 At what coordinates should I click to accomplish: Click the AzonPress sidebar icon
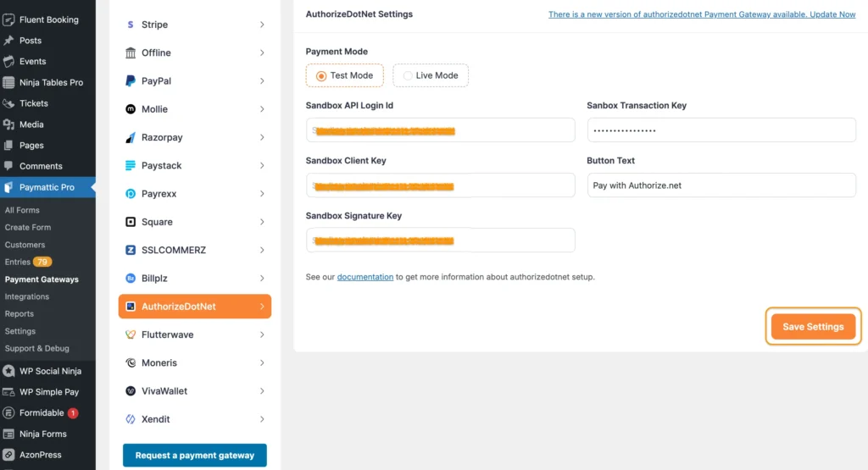coord(8,455)
